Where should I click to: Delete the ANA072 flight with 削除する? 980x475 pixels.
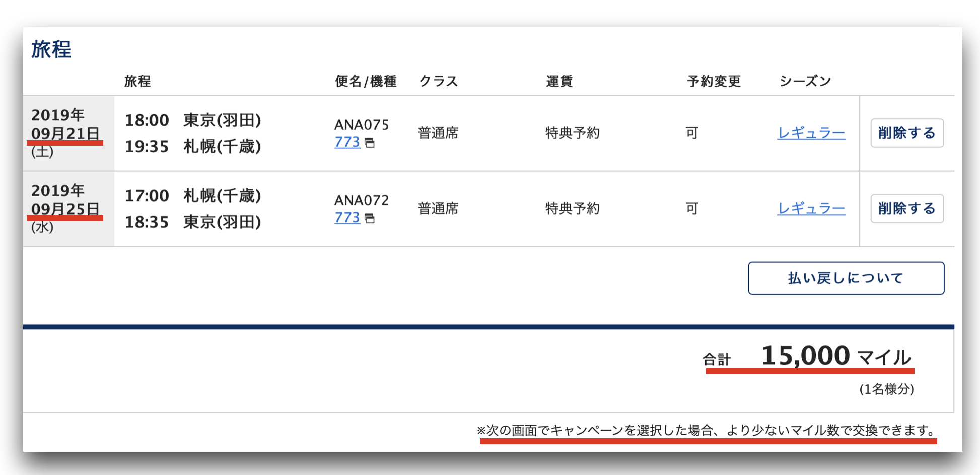[x=907, y=208]
